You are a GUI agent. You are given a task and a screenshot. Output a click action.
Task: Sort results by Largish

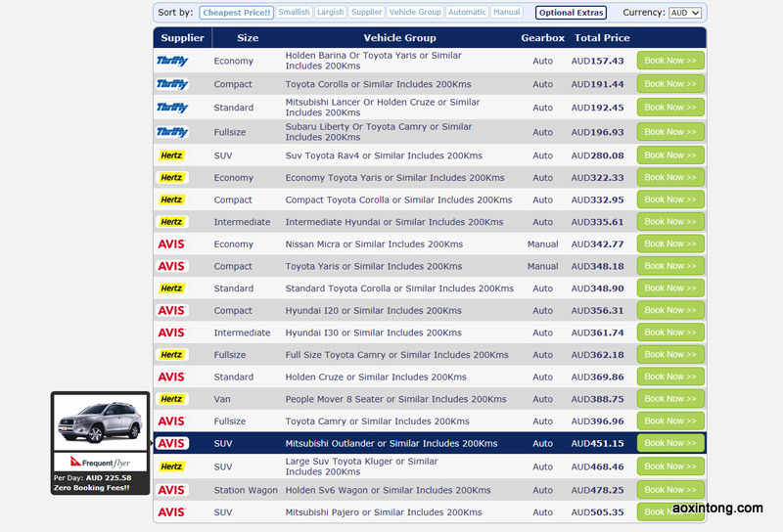coord(330,13)
